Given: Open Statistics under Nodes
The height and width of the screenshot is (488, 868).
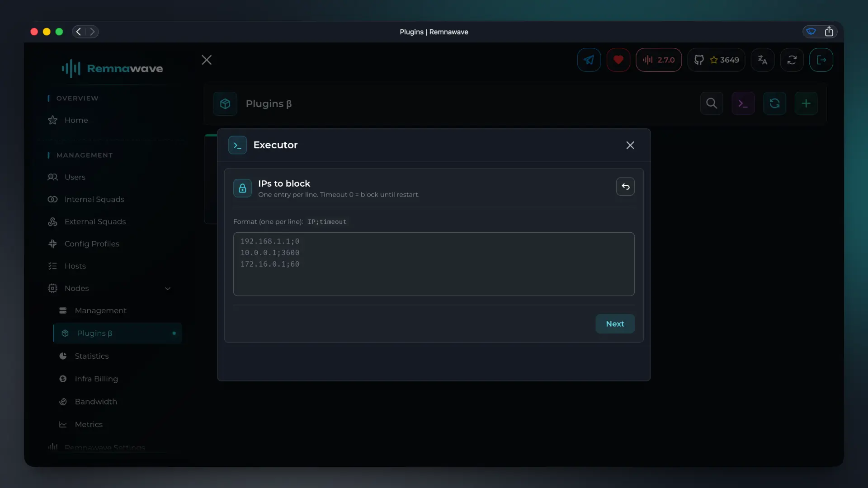Looking at the screenshot, I should click(92, 356).
